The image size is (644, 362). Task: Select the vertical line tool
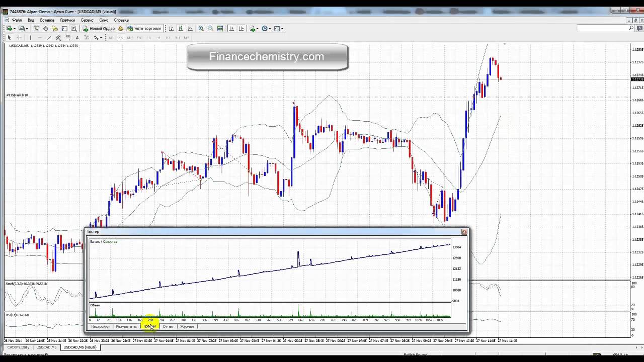(x=30, y=38)
